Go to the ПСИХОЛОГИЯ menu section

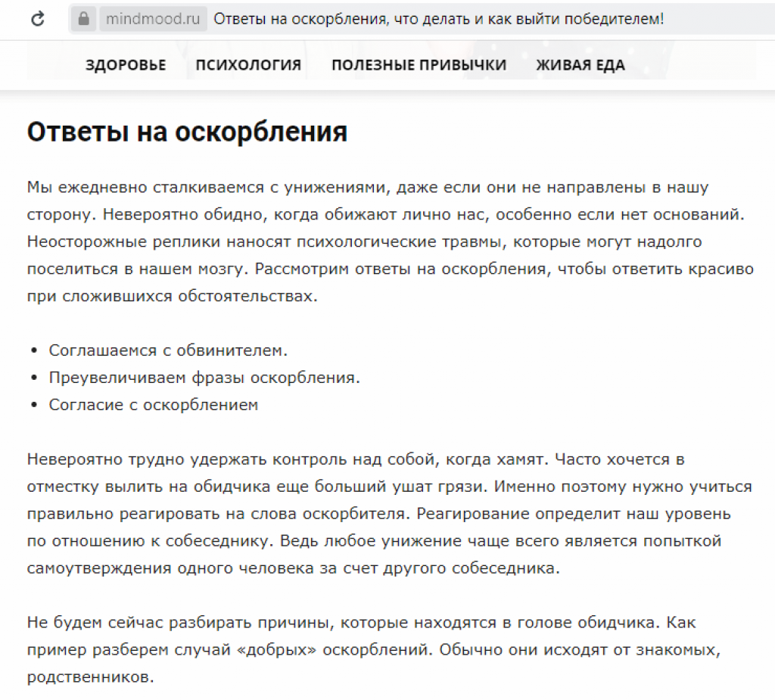pos(248,65)
